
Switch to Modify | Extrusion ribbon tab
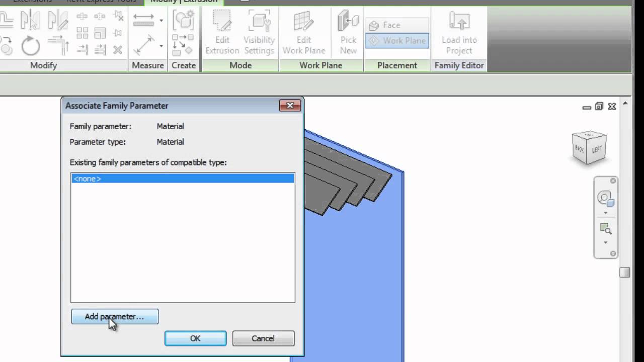[184, 2]
